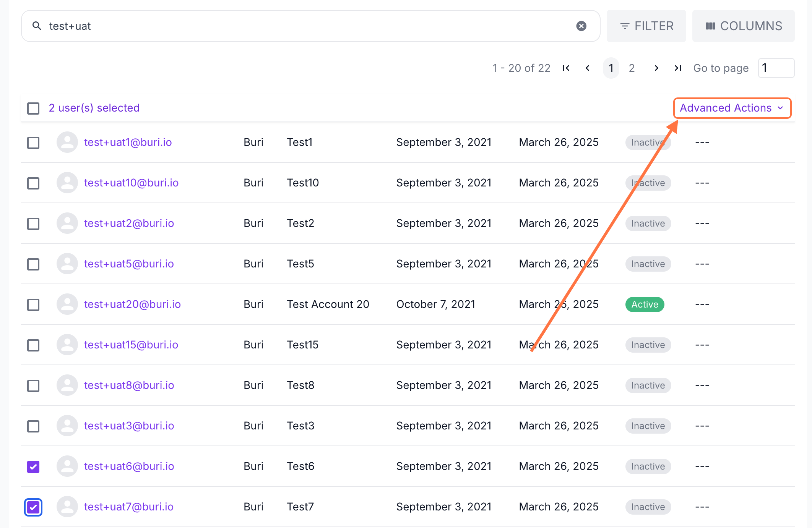
Task: Click avatar icon for test+uat20@buri.io
Action: [67, 304]
